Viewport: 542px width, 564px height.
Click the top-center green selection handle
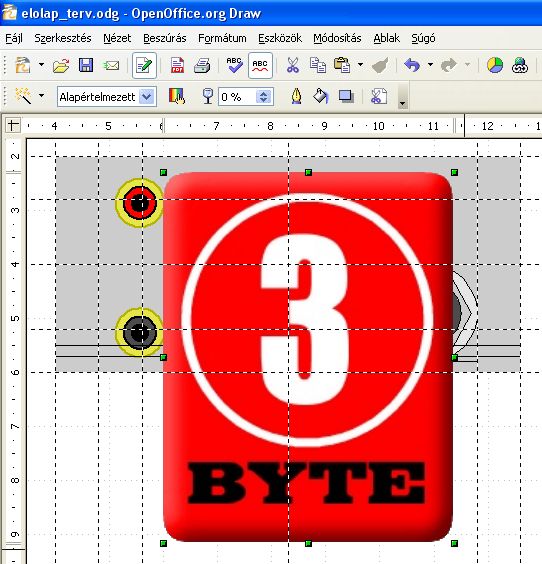pos(308,173)
